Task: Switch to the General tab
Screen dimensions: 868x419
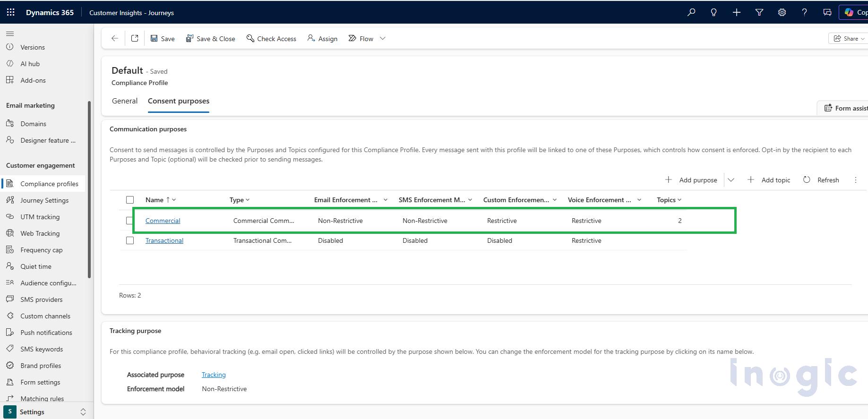Action: 125,101
